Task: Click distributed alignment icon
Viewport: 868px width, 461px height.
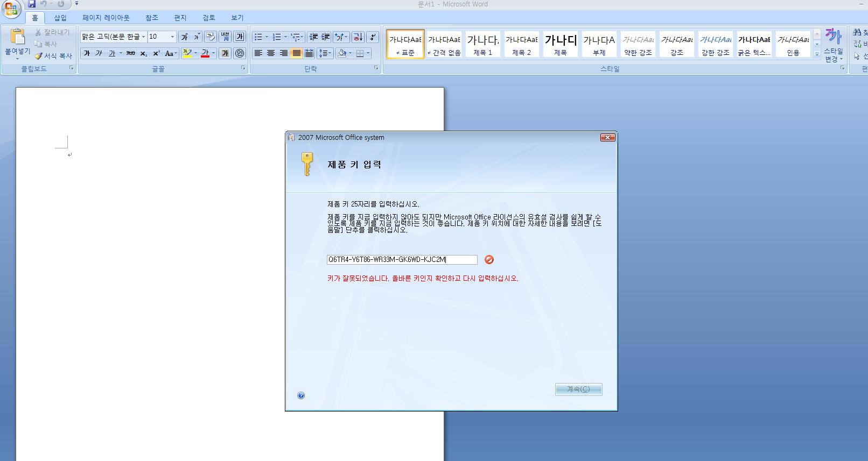Action: pos(309,53)
